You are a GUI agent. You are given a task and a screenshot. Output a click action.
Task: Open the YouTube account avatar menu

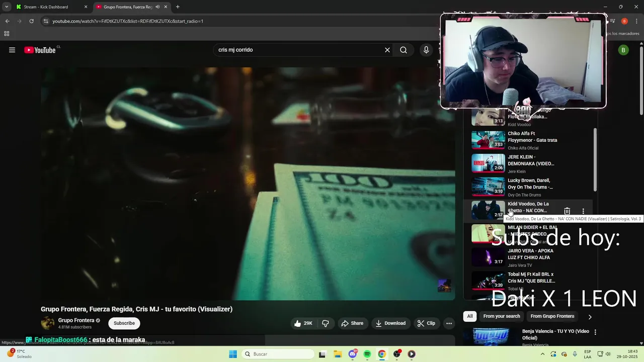(x=623, y=50)
